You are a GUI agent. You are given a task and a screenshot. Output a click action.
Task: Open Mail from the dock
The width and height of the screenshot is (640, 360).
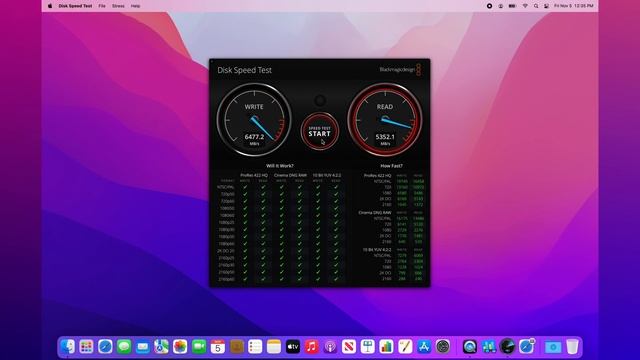142,347
